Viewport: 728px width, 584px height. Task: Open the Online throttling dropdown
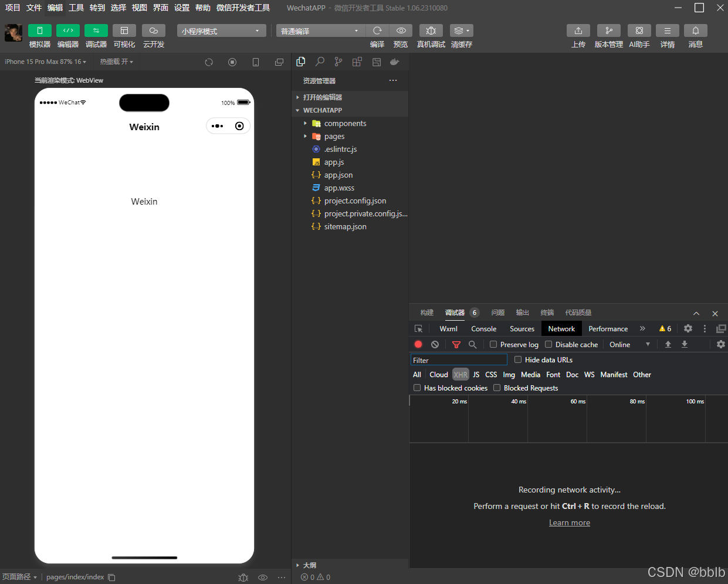tap(629, 345)
